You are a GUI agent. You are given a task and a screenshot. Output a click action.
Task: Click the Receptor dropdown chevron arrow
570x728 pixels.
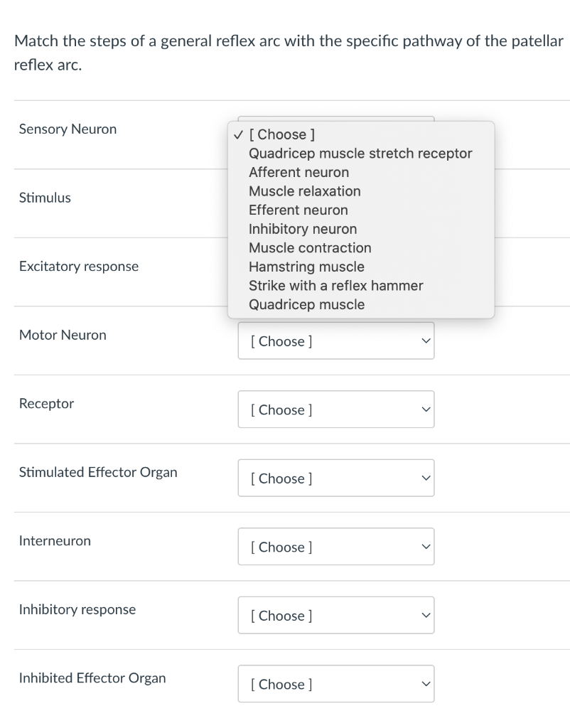425,409
